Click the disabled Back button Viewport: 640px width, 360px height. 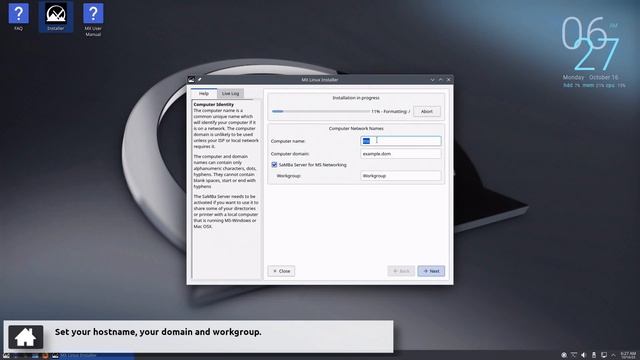[401, 271]
